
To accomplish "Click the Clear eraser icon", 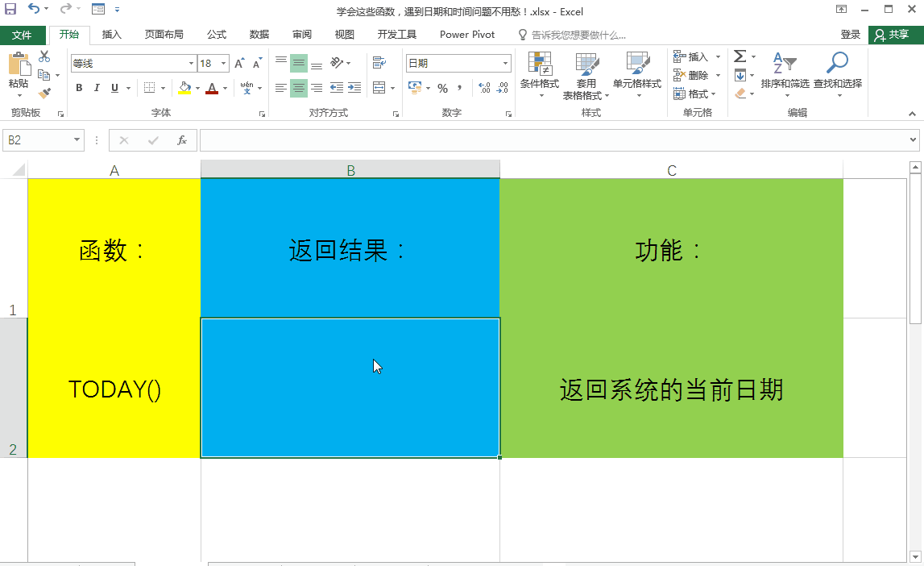I will (741, 94).
